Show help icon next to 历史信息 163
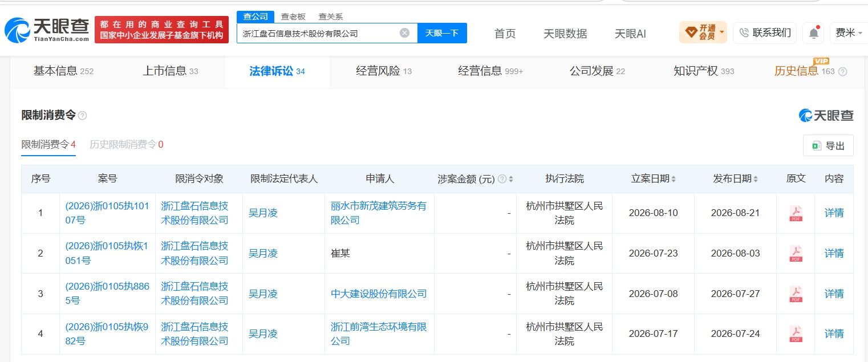 click(x=842, y=72)
